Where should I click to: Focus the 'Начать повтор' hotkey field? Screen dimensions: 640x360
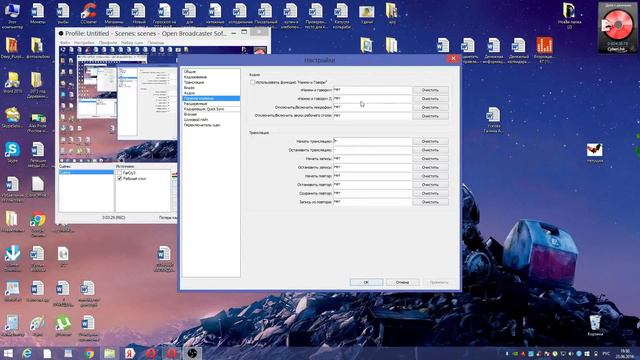click(372, 176)
